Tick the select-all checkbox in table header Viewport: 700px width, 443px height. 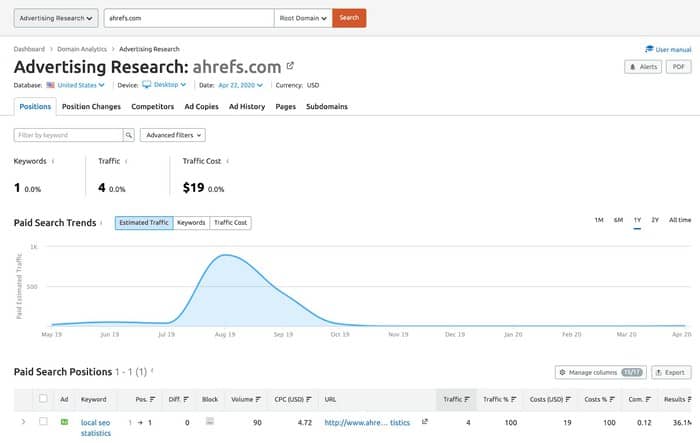point(43,398)
